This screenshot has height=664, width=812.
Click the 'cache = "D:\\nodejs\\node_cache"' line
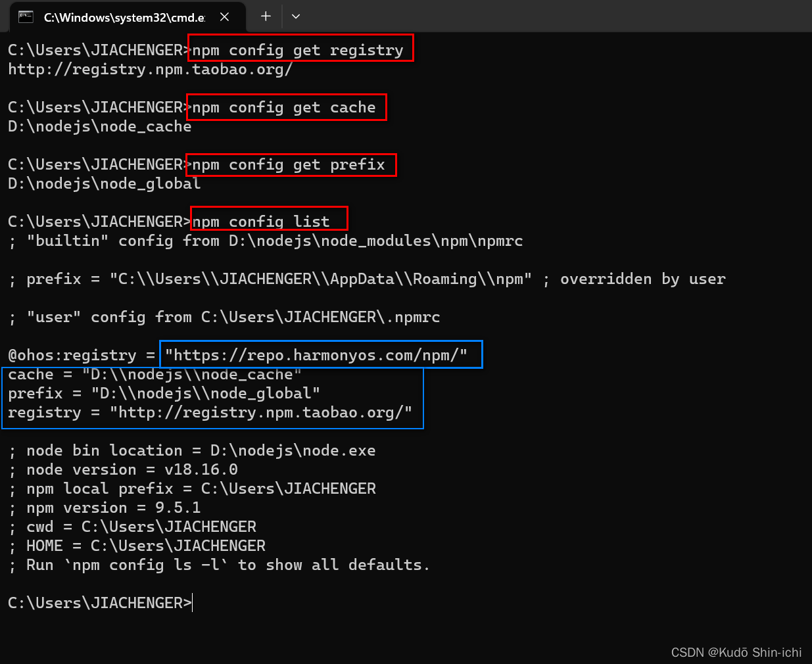[155, 375]
